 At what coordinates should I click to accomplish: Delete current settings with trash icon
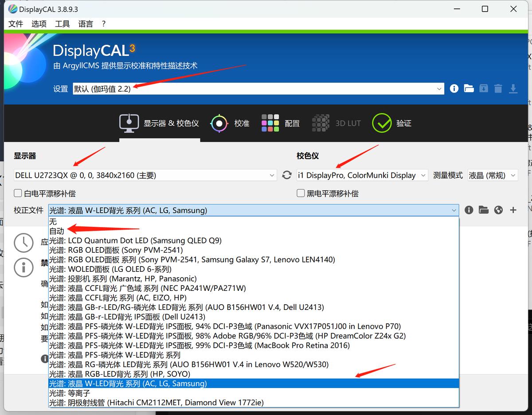tap(498, 89)
